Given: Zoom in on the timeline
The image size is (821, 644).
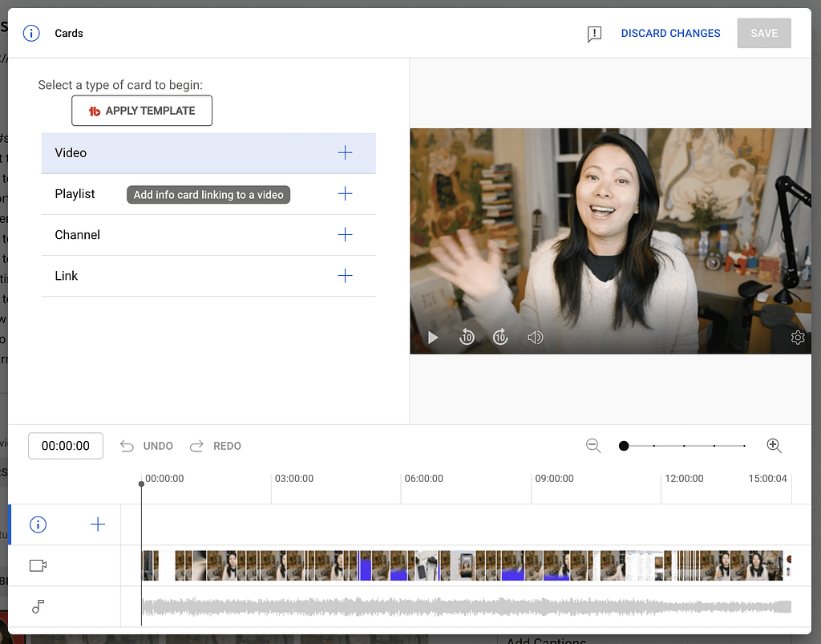Looking at the screenshot, I should 774,445.
